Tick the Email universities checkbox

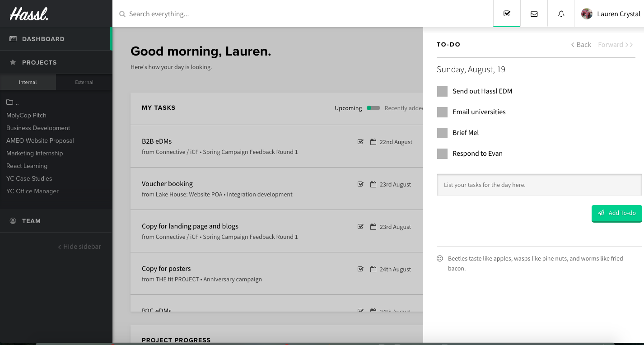tap(442, 112)
